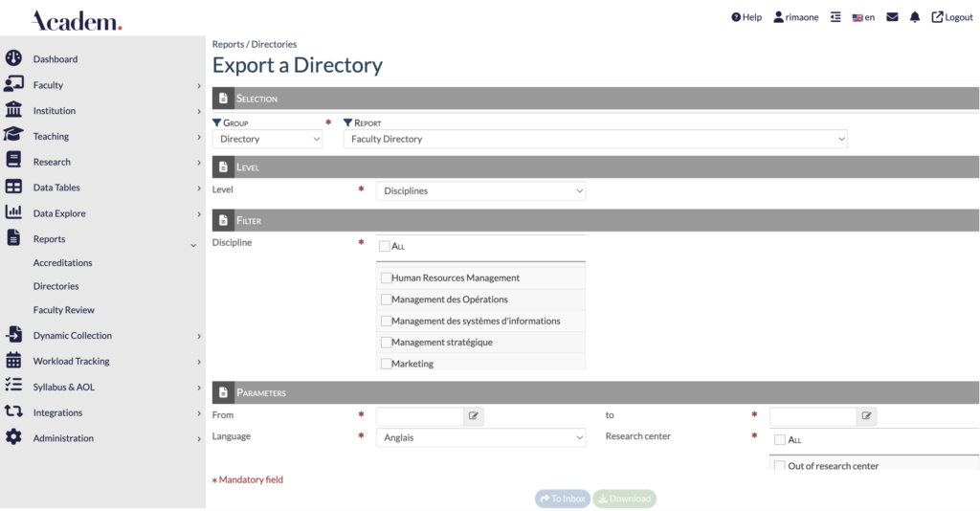
Task: Select Faculty Review in the sidebar
Action: point(63,310)
